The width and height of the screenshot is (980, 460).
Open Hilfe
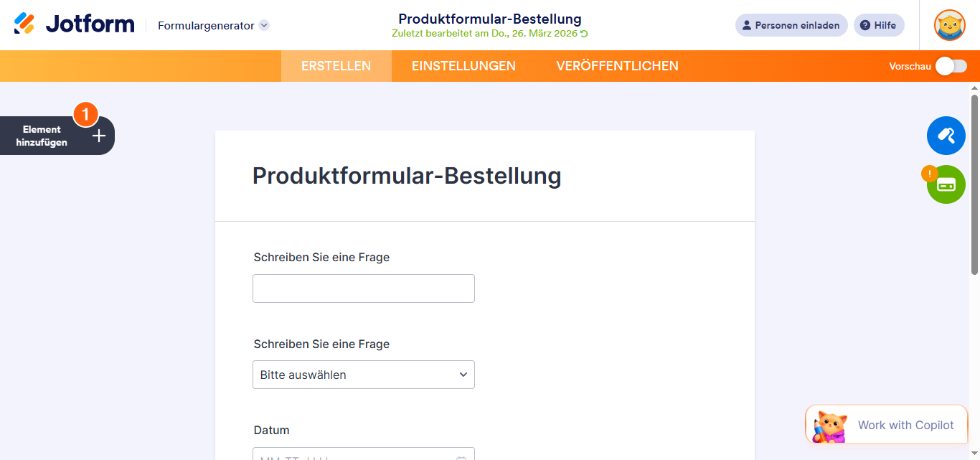pyautogui.click(x=878, y=25)
